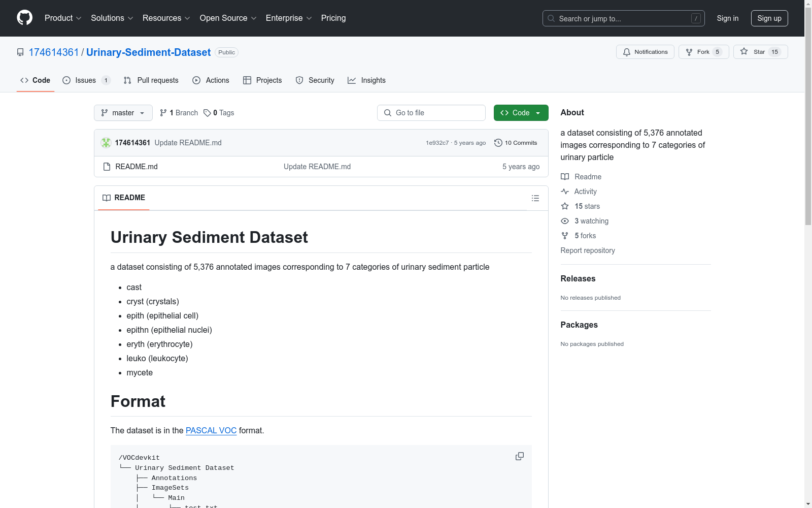Click the Sign in link
Viewport: 812px width, 508px height.
[x=728, y=18]
